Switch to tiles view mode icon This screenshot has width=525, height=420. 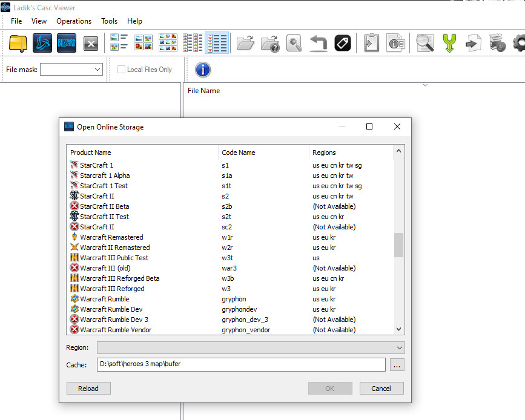click(x=119, y=42)
